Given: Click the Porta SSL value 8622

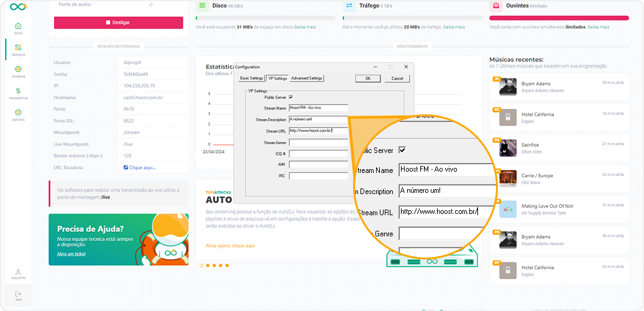Looking at the screenshot, I should point(129,121).
